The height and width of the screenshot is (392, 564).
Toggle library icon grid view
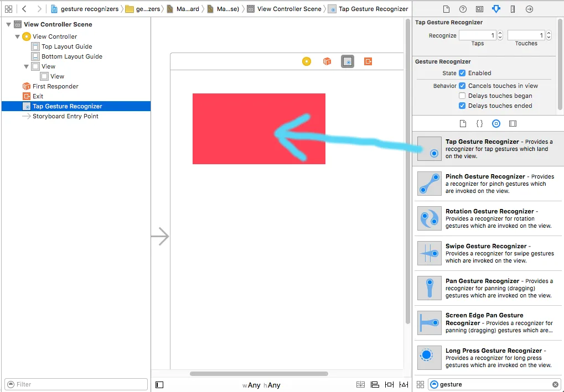(x=420, y=384)
